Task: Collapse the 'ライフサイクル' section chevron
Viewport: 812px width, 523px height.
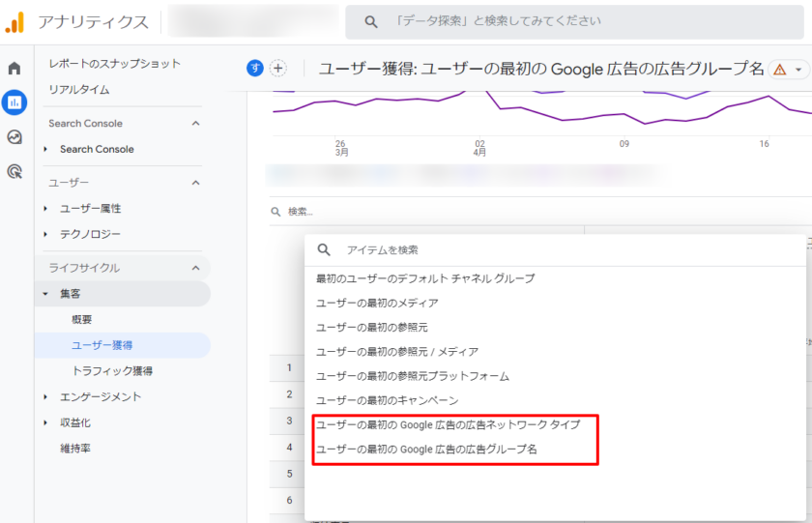Action: point(195,268)
